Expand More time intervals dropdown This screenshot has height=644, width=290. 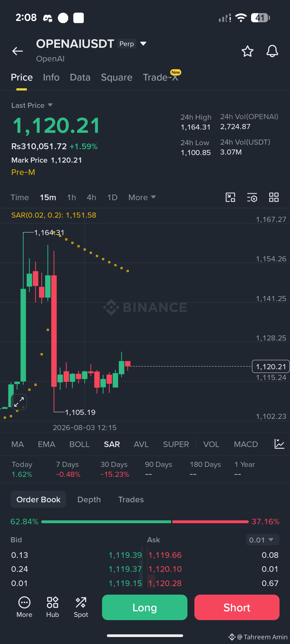(142, 197)
